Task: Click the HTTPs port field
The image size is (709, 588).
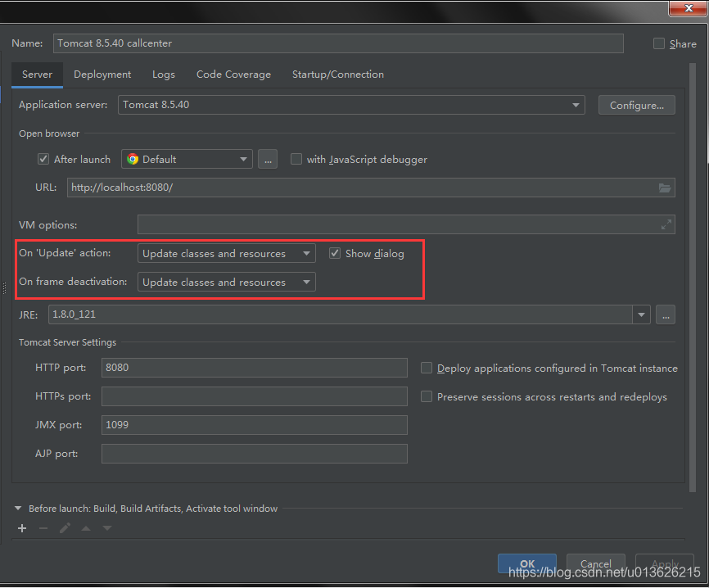Action: tap(254, 396)
